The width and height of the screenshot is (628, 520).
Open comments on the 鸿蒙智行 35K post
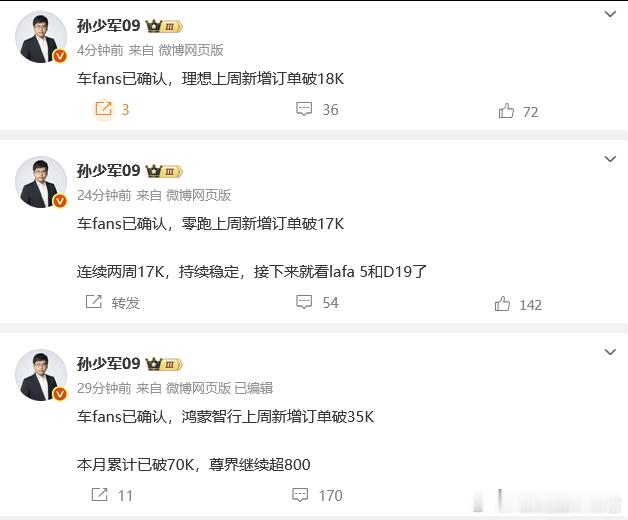click(x=317, y=495)
